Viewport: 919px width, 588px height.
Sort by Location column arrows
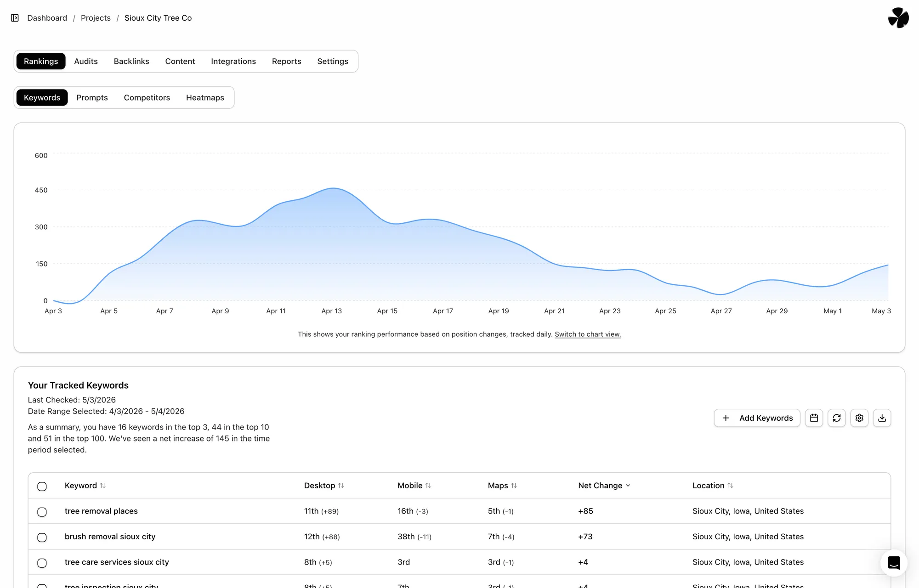[x=730, y=486]
